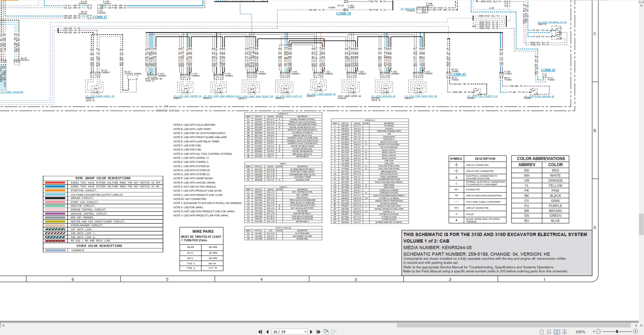Viewport: 644px width, 335px height.
Task: Open the CONN 45 link
Action: (x=458, y=74)
